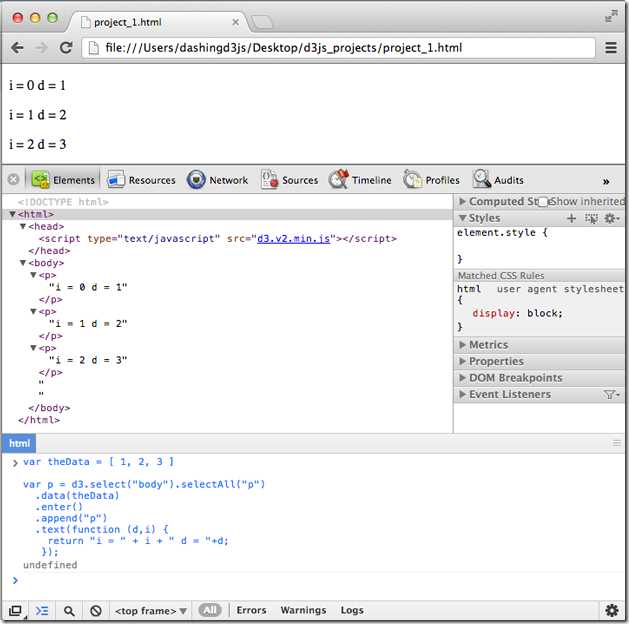This screenshot has width=629, height=624.
Task: Add new style rule plus icon
Action: 571,218
